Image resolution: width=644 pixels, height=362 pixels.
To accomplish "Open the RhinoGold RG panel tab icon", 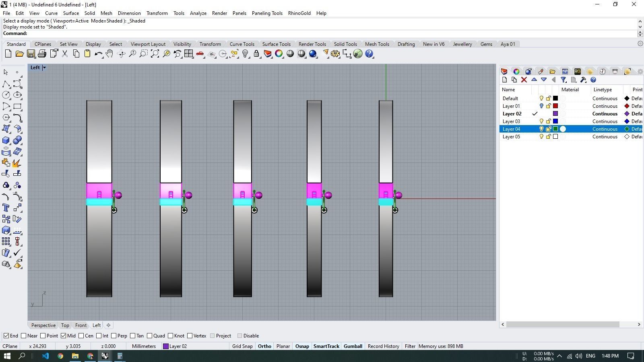I will [x=578, y=72].
